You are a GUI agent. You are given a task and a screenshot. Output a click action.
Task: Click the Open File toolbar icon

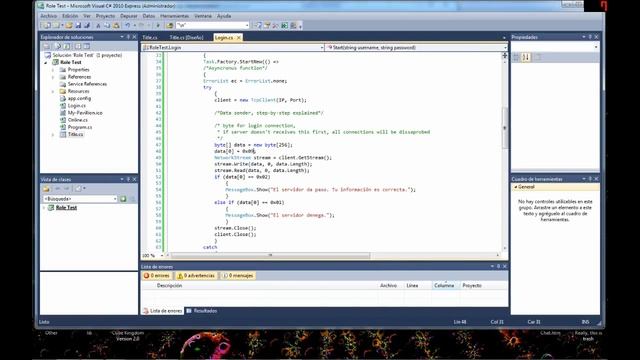69,25
